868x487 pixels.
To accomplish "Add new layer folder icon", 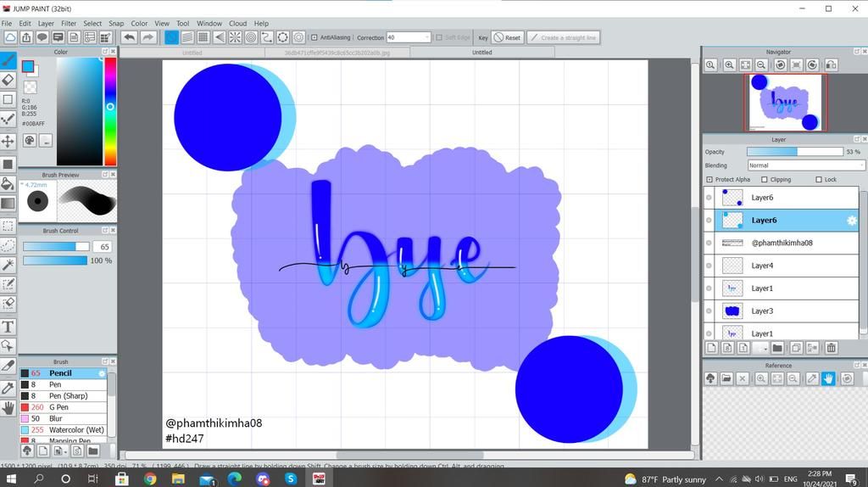I will pyautogui.click(x=777, y=348).
